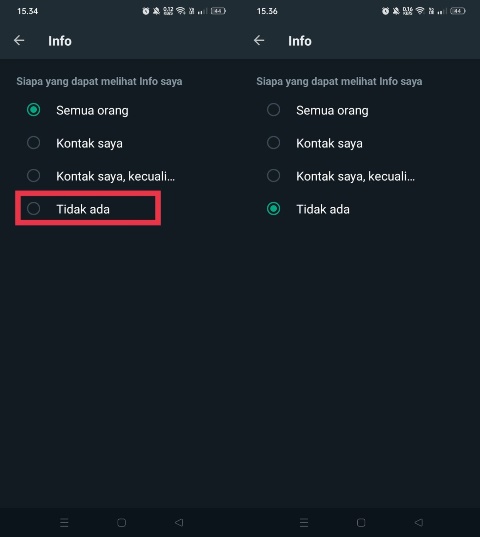Tap the back arrow on the left Info screen
This screenshot has height=537, width=480.
(x=19, y=41)
